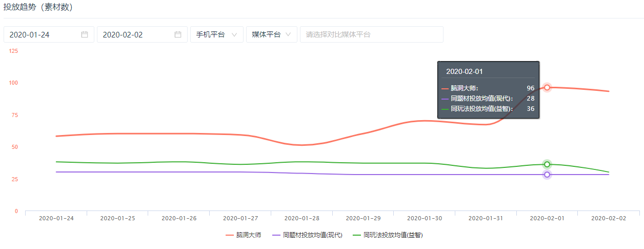The width and height of the screenshot is (644, 249).
Task: Open the 媒体平台 dropdown
Action: tap(271, 34)
